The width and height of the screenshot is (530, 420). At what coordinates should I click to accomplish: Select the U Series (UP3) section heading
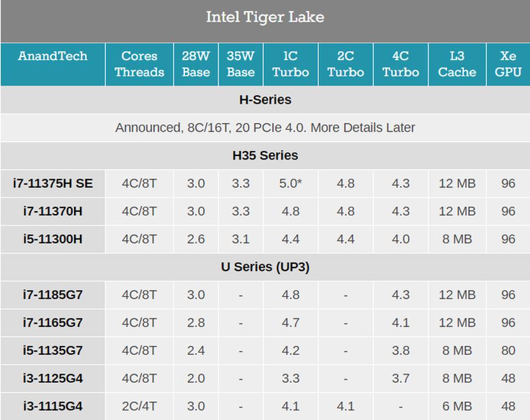coord(265,267)
